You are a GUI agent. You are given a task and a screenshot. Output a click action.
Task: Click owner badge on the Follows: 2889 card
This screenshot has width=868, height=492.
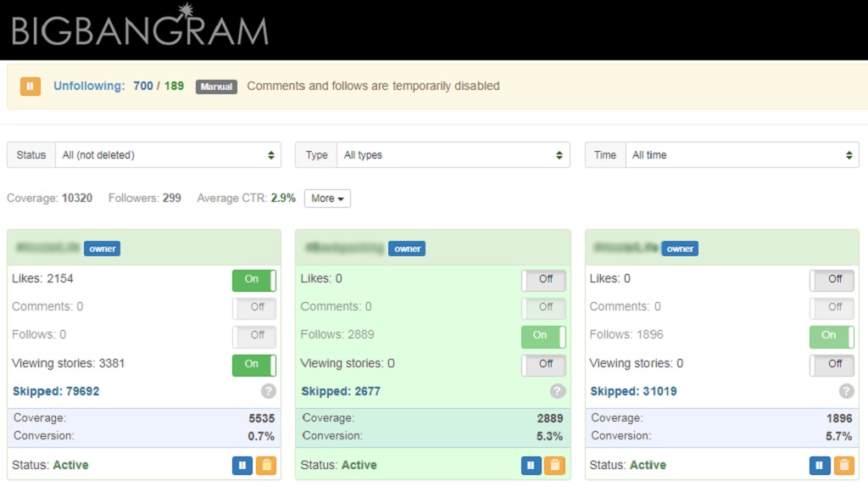pyautogui.click(x=408, y=249)
